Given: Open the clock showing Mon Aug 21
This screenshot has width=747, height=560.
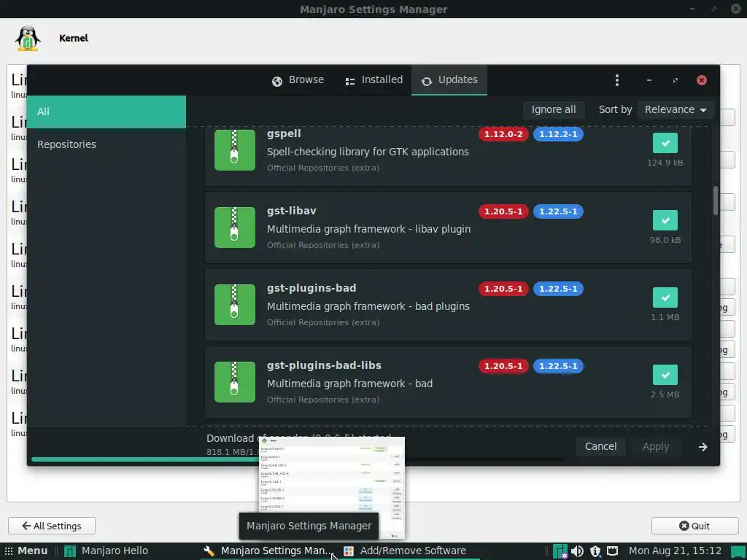Looking at the screenshot, I should click(675, 551).
